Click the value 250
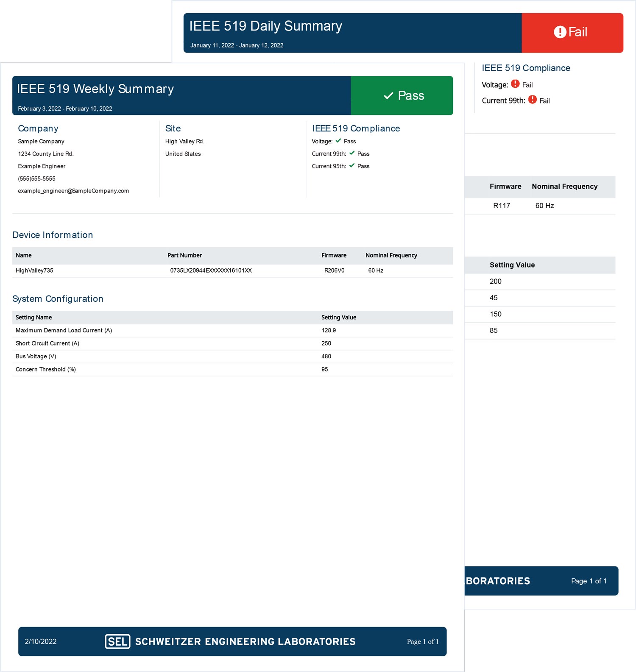 [326, 343]
